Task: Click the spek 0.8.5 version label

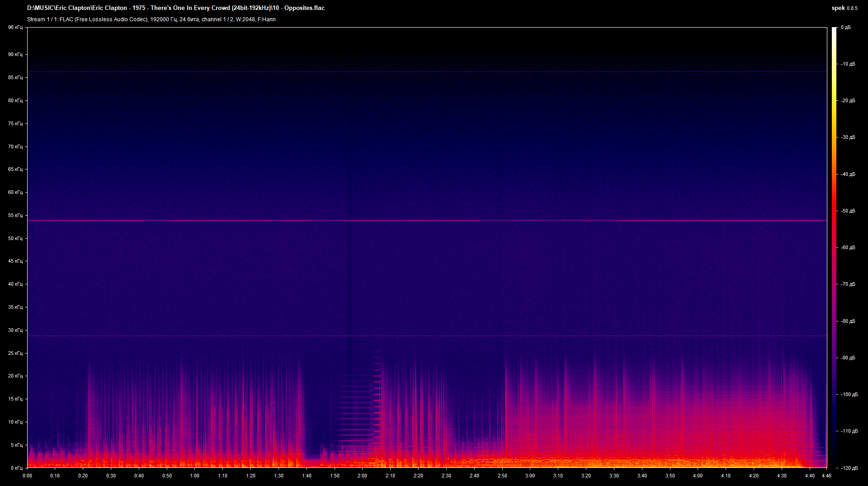Action: [x=844, y=8]
